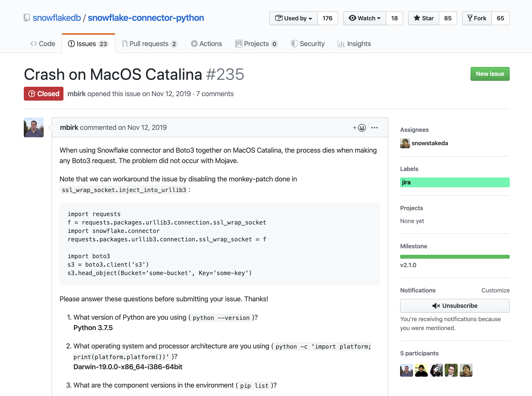532x396 pixels.
Task: Open assignee snowstakeda's profile link
Action: pos(430,143)
